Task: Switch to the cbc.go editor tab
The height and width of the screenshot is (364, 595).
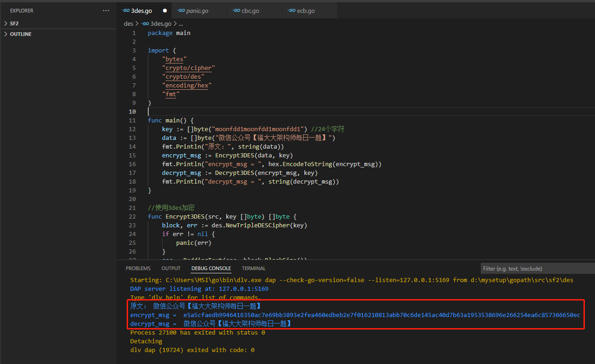Action: coord(254,11)
